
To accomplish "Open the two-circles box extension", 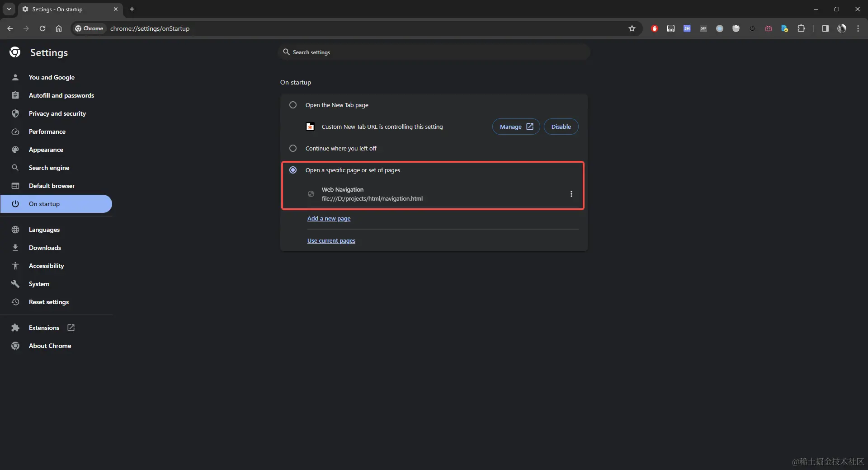I will coord(671,28).
